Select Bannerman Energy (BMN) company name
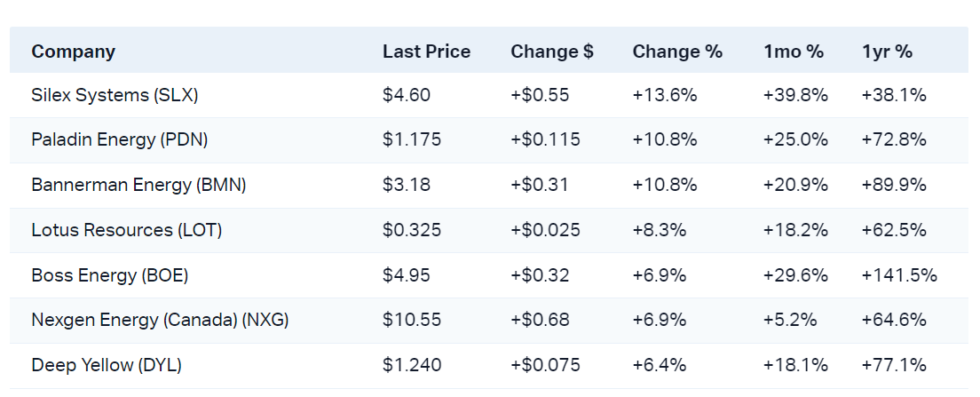 pos(138,186)
